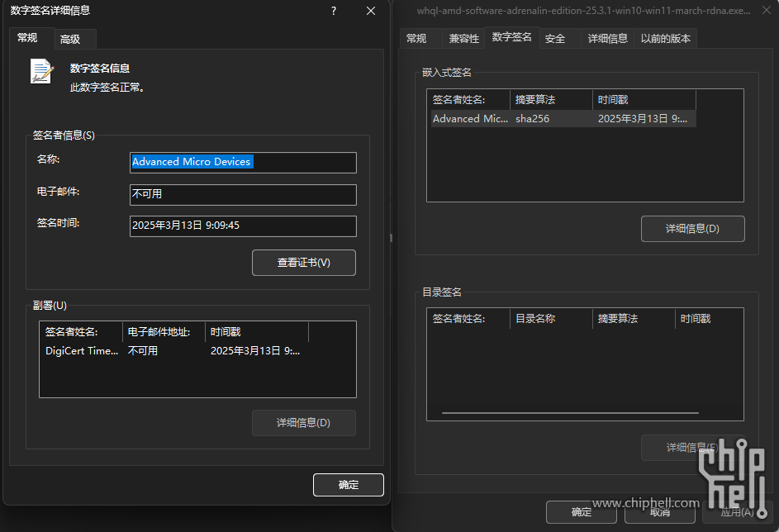The image size is (779, 532).
Task: Select the 数字签名 tab in properties window
Action: tap(511, 37)
